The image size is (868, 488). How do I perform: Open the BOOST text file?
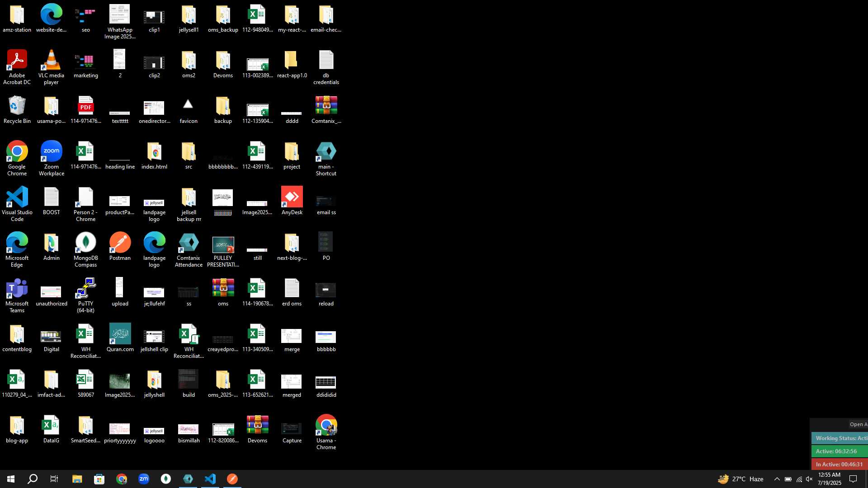point(52,201)
